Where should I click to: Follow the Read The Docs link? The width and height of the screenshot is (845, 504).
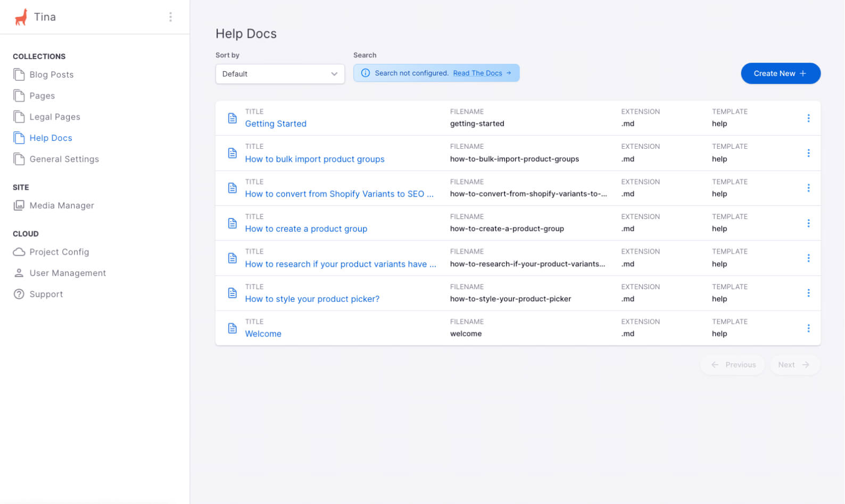click(478, 73)
